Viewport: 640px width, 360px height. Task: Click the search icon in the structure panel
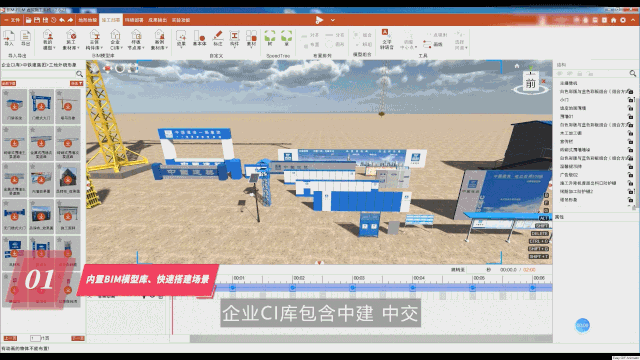click(x=632, y=73)
